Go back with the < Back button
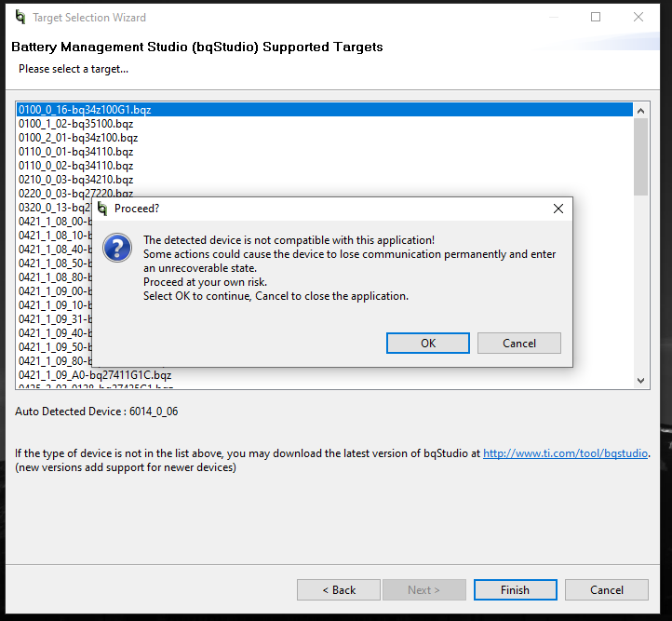Screen dimensions: 672x621 339,590
